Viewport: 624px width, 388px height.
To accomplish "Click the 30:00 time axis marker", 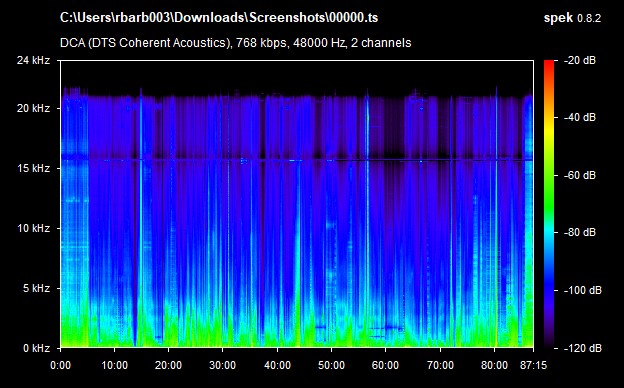I will [223, 365].
